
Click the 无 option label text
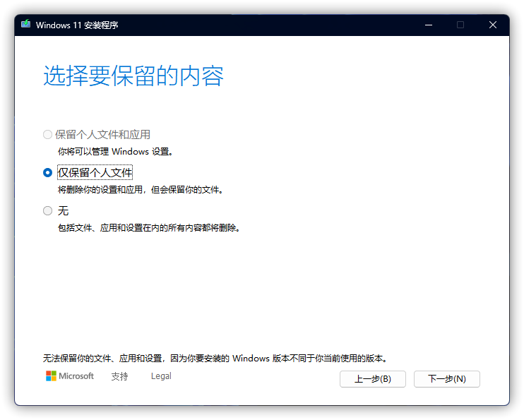63,210
